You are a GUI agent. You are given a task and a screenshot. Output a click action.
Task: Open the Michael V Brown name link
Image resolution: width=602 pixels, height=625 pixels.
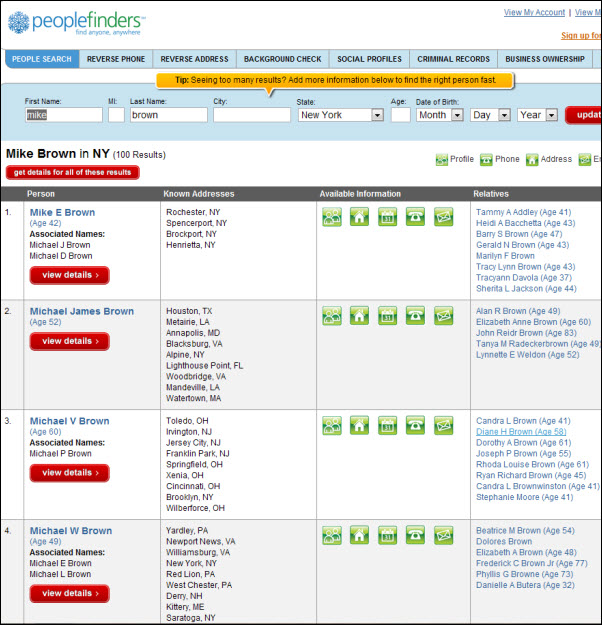pos(69,421)
